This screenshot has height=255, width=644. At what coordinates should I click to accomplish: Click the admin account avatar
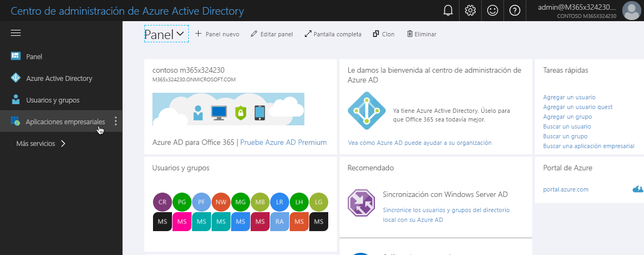coord(632,11)
